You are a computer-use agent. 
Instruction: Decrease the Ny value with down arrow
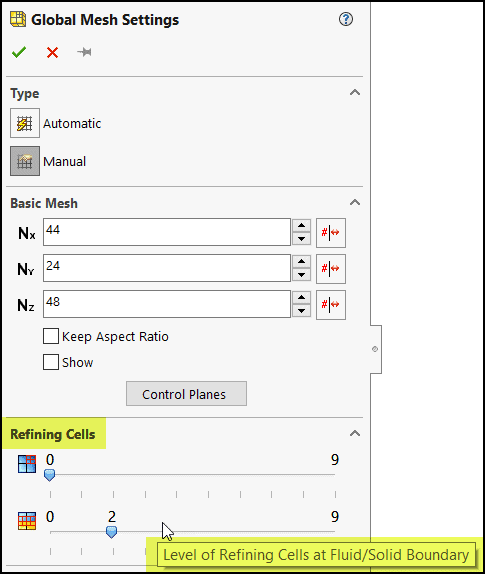(302, 275)
